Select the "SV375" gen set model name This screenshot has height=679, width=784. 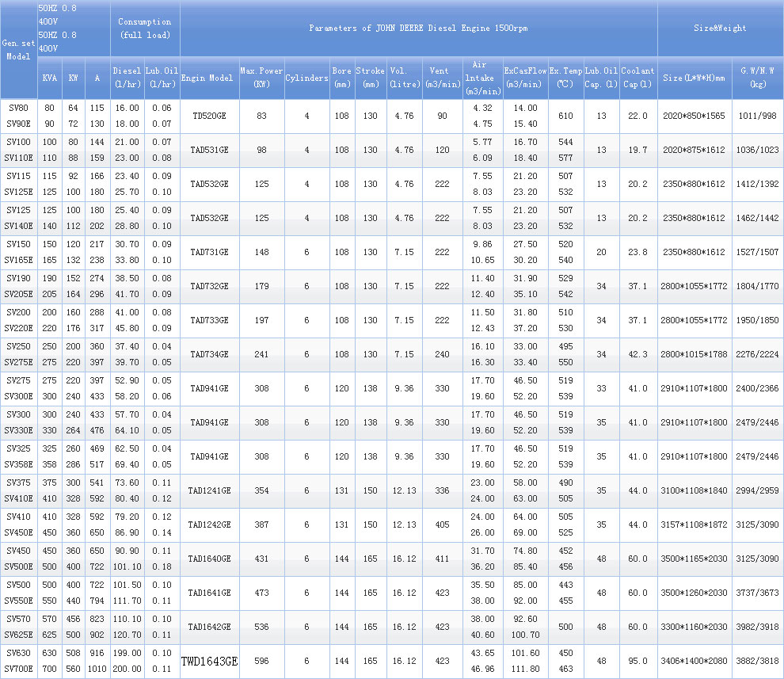(x=18, y=483)
